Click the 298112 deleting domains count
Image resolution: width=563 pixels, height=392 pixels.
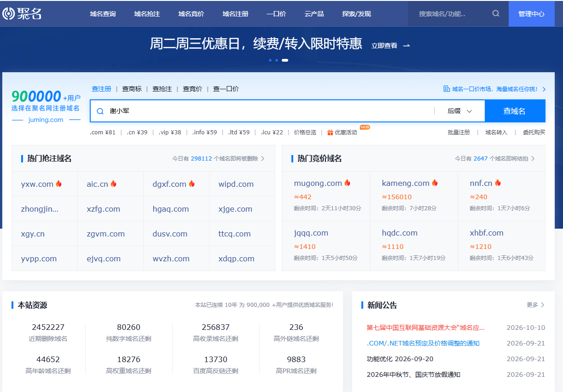[201, 158]
